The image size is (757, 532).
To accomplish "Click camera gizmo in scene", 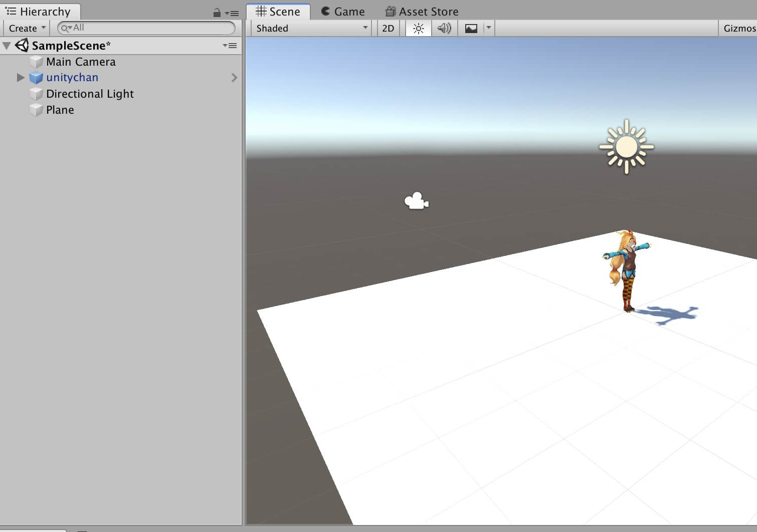I will tap(416, 201).
